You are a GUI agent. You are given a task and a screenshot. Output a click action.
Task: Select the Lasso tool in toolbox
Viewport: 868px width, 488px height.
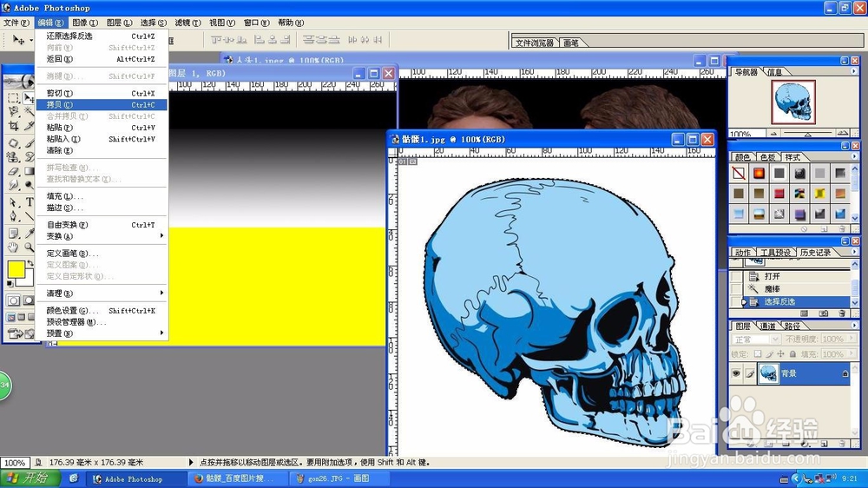pyautogui.click(x=14, y=111)
